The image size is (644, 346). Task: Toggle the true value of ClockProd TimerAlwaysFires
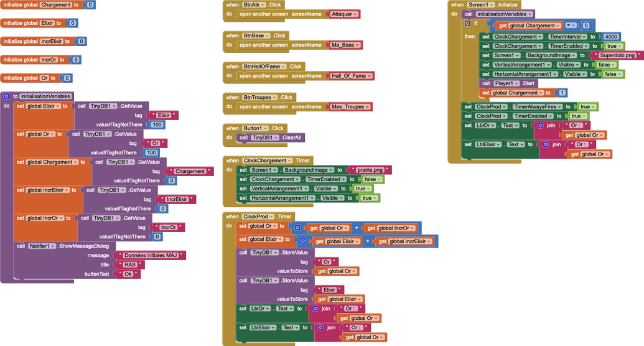[x=587, y=106]
